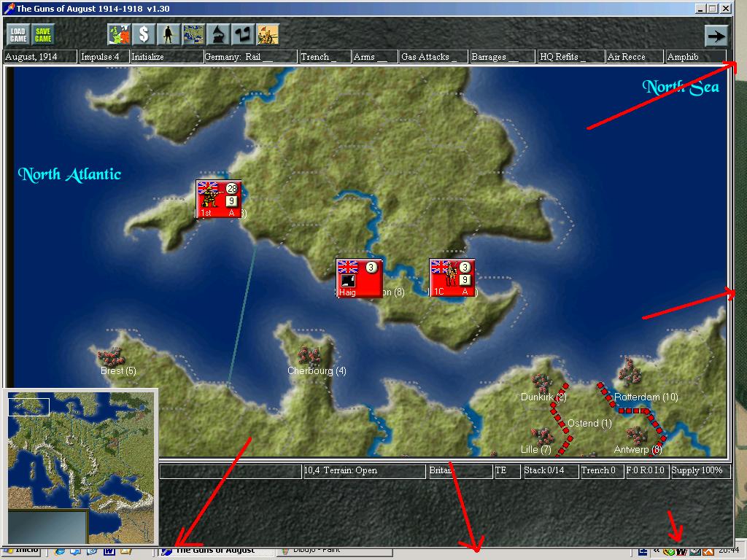The height and width of the screenshot is (560, 747).
Task: Click the Barrages field
Action: pos(502,57)
